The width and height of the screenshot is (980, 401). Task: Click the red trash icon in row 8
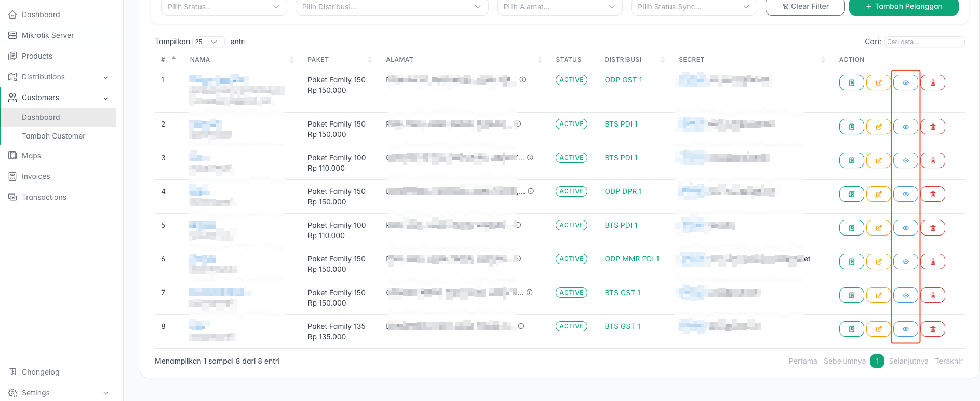point(932,329)
